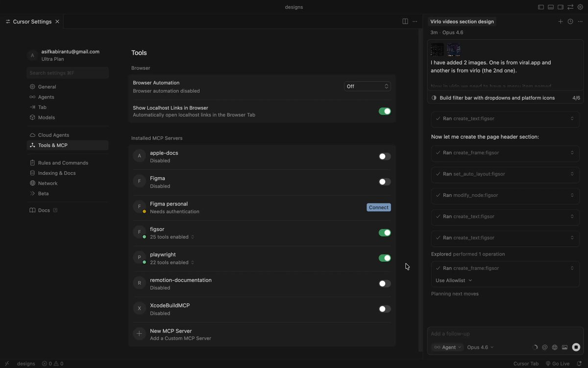Expand the Ran create_frame:figsor entry under Use Allowlist
Image resolution: width=588 pixels, height=368 pixels.
coord(505,268)
